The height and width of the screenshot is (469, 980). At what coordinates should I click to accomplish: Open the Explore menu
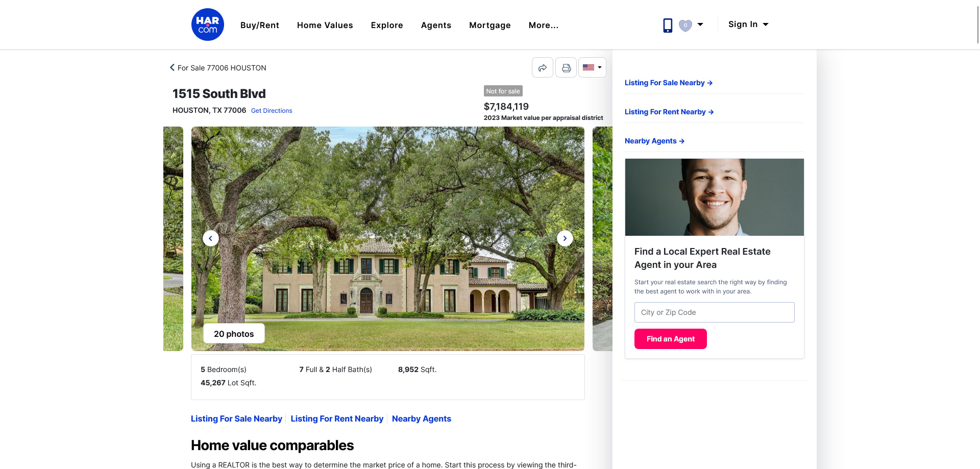[387, 25]
